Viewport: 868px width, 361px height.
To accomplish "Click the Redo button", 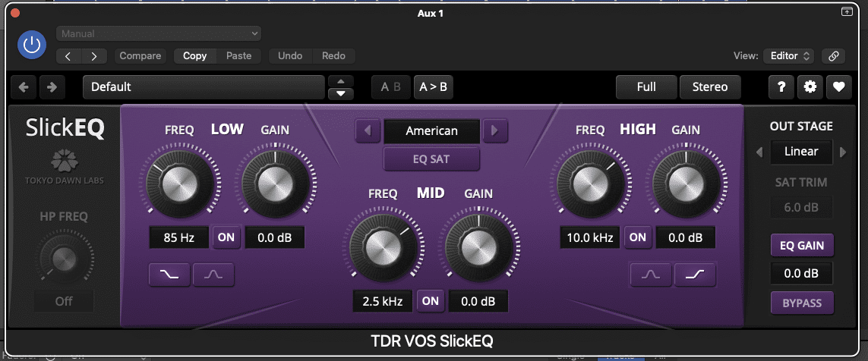I will click(333, 56).
